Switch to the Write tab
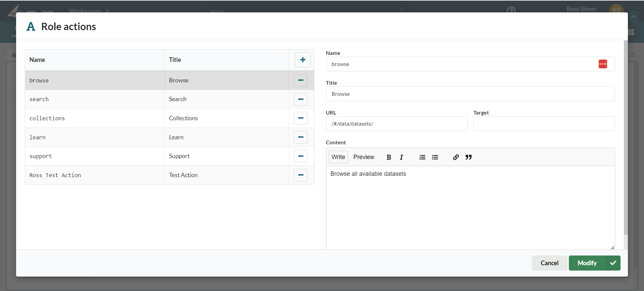This screenshot has width=644, height=291. 338,157
